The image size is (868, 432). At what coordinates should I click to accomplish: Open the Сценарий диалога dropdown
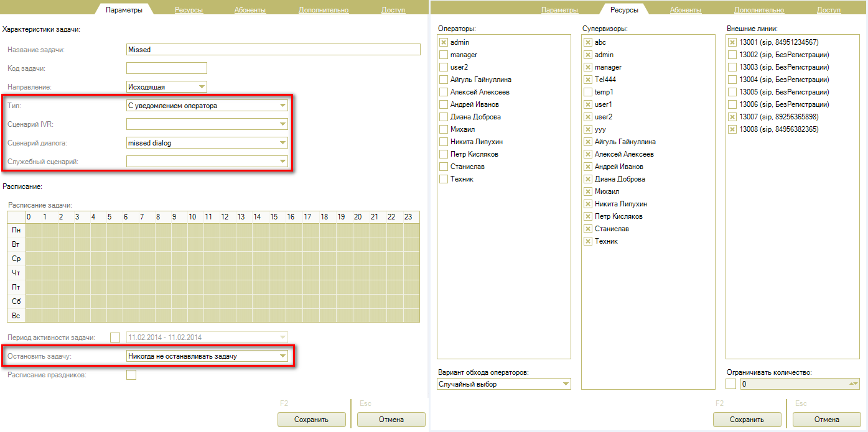tap(282, 143)
